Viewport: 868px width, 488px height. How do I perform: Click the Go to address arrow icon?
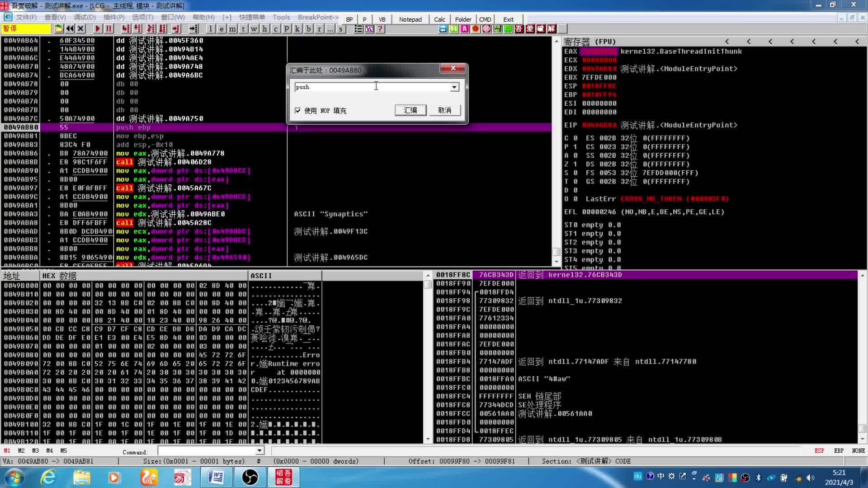tap(193, 29)
